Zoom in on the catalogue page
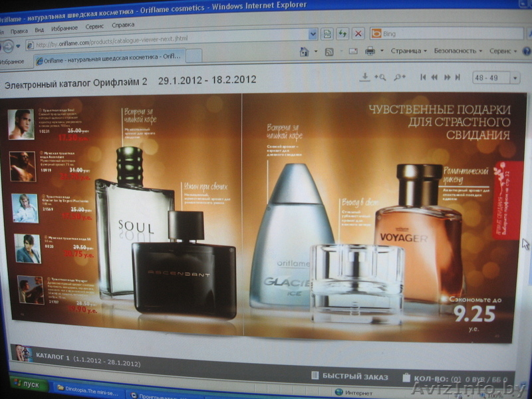 (x=380, y=77)
